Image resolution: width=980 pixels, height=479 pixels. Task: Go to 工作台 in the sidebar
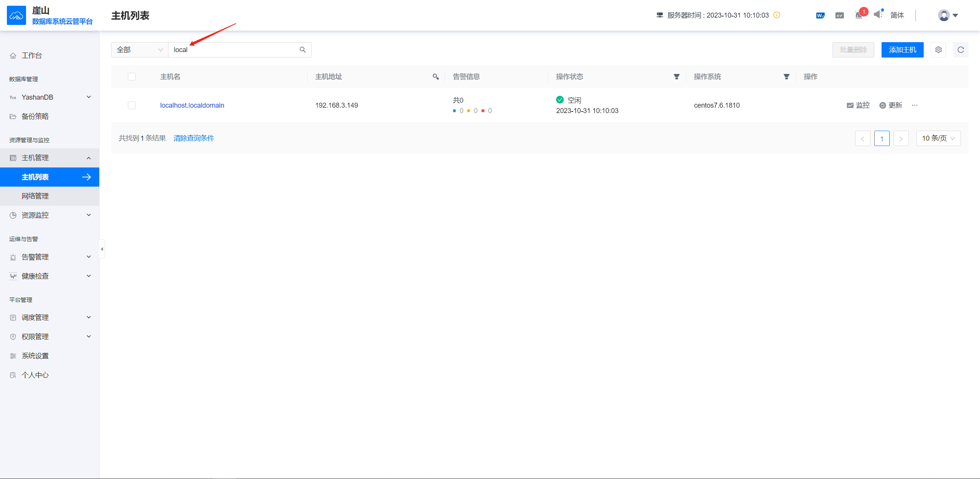pos(31,56)
